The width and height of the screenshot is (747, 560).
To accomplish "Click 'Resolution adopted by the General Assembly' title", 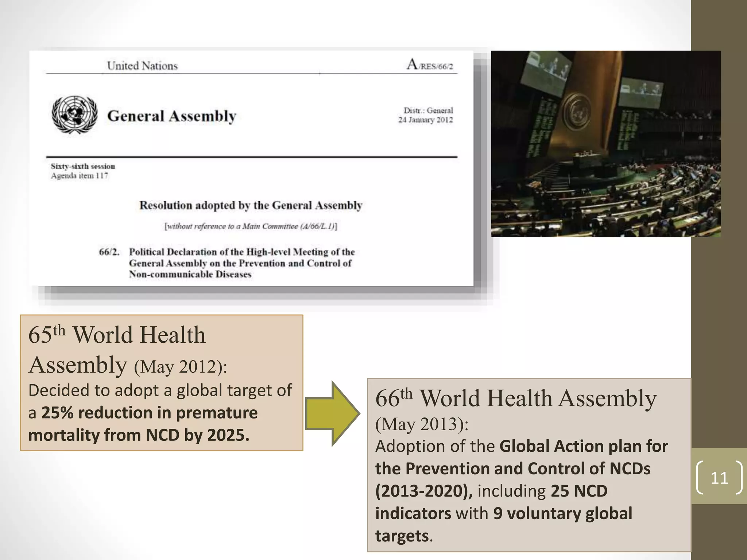I will point(251,206).
